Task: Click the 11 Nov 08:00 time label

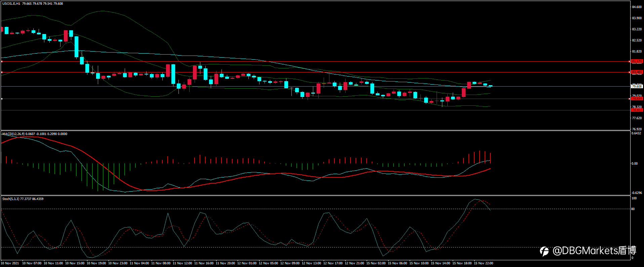Action: pyautogui.click(x=161, y=263)
